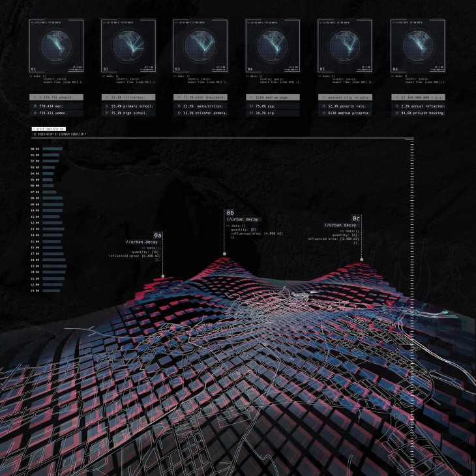Click globe thumbnail numbered 01

tap(57, 46)
